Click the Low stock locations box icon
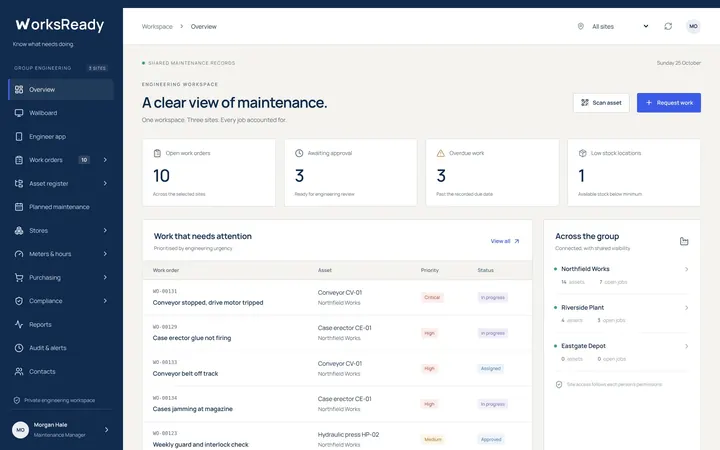 (582, 153)
